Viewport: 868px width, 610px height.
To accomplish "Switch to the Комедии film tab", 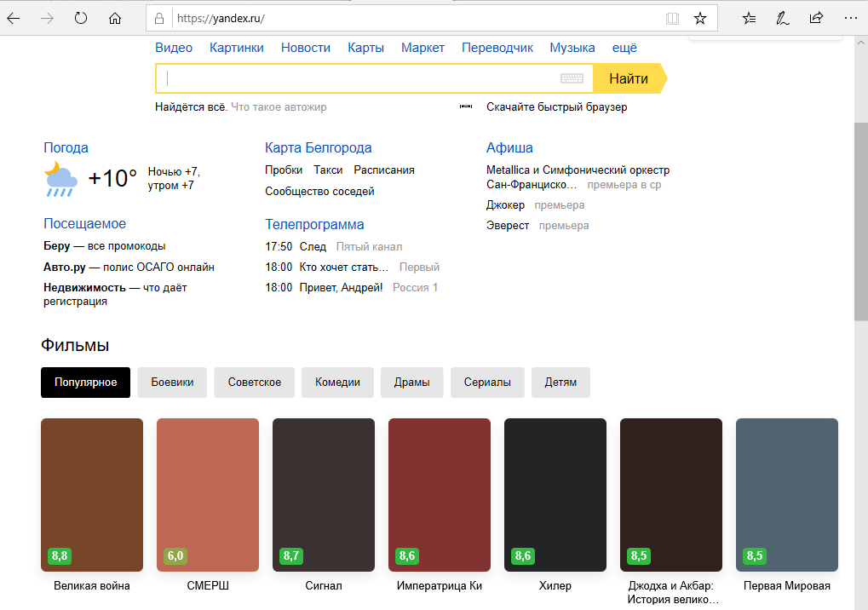I will pos(337,383).
